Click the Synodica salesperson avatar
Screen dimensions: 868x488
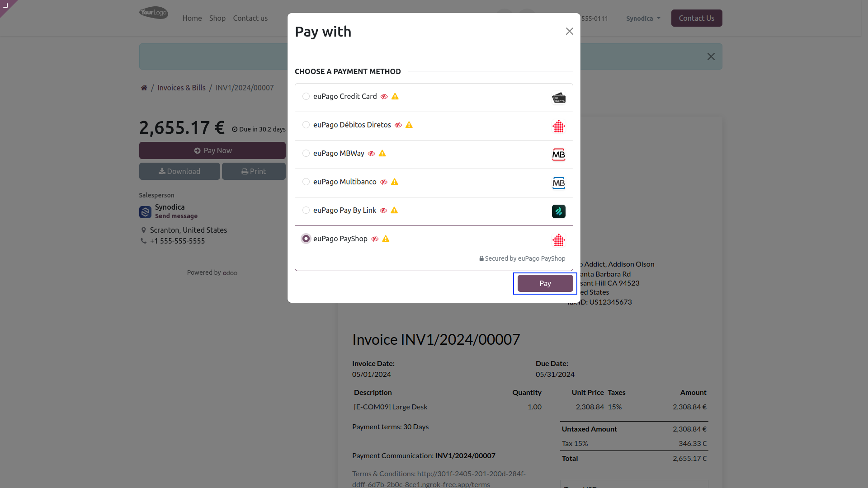point(145,212)
